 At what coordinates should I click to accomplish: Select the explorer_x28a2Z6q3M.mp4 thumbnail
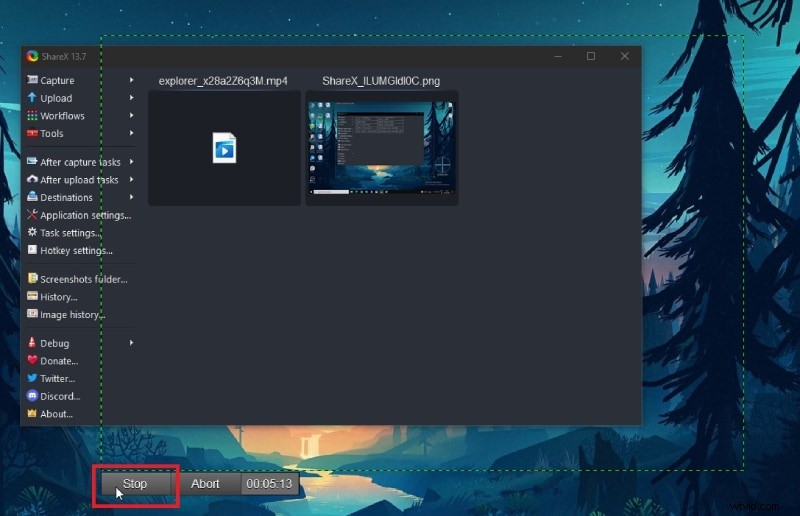(224, 148)
